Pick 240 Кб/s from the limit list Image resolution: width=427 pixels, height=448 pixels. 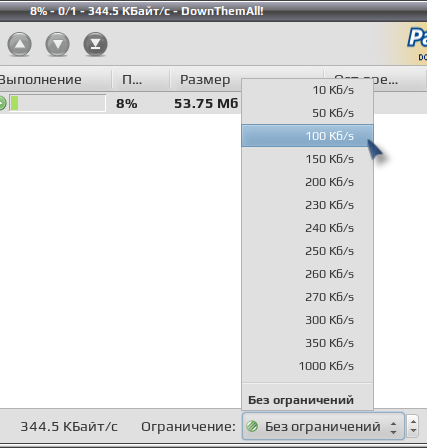307,228
